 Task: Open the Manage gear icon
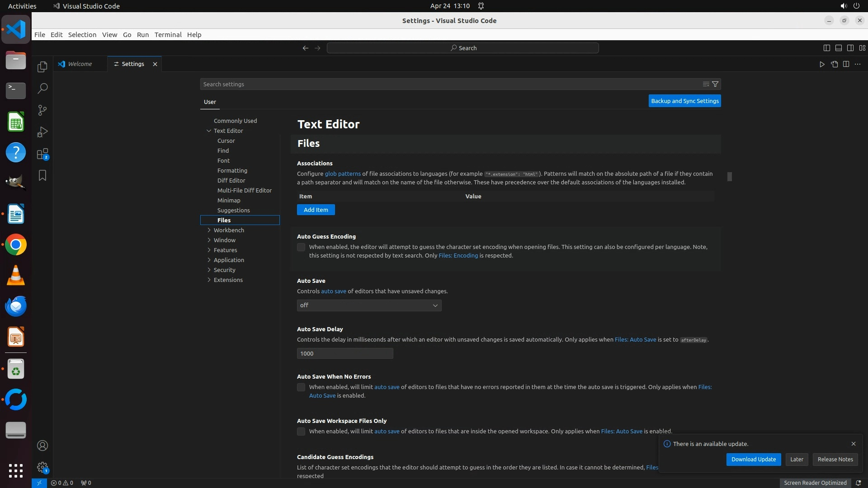click(42, 467)
